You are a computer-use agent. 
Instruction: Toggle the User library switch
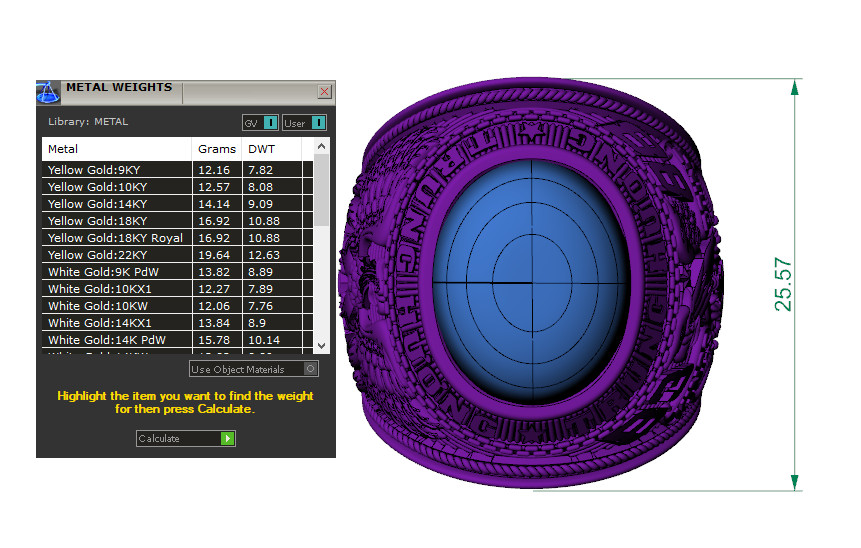coord(318,123)
